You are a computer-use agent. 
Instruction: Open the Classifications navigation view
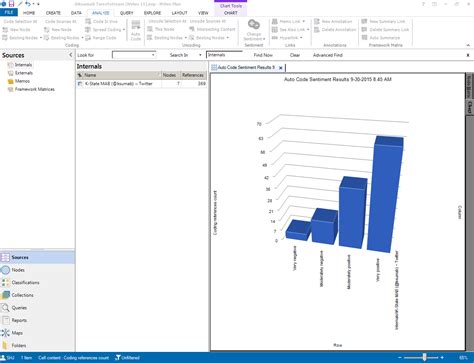click(37, 283)
